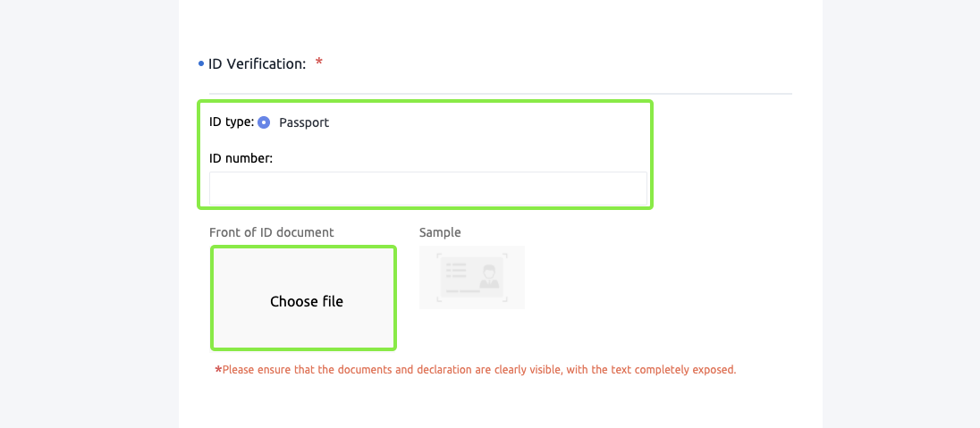Select the Passport radio button

pos(264,122)
